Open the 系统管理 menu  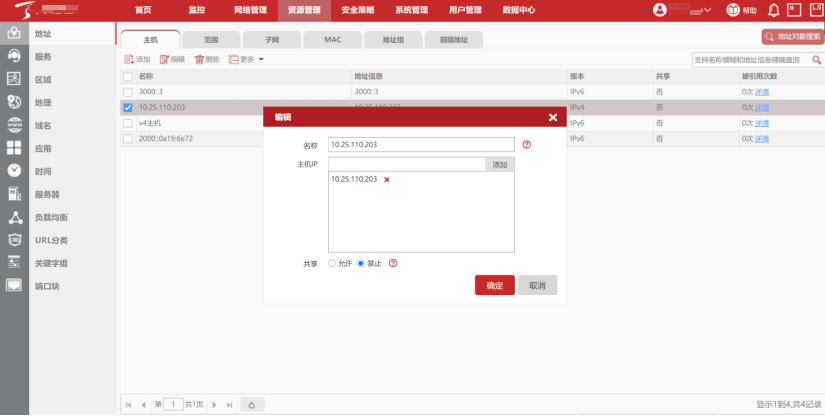(x=411, y=10)
